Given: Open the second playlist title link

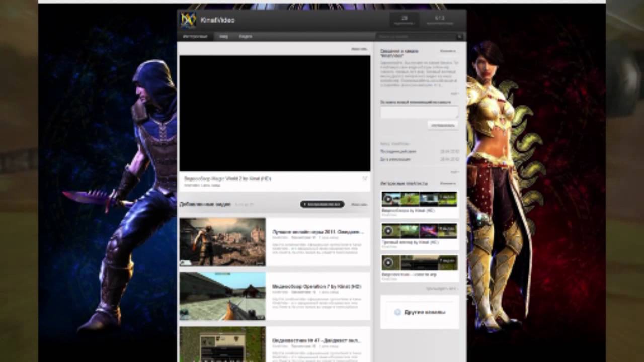Looking at the screenshot, I should click(x=410, y=242).
